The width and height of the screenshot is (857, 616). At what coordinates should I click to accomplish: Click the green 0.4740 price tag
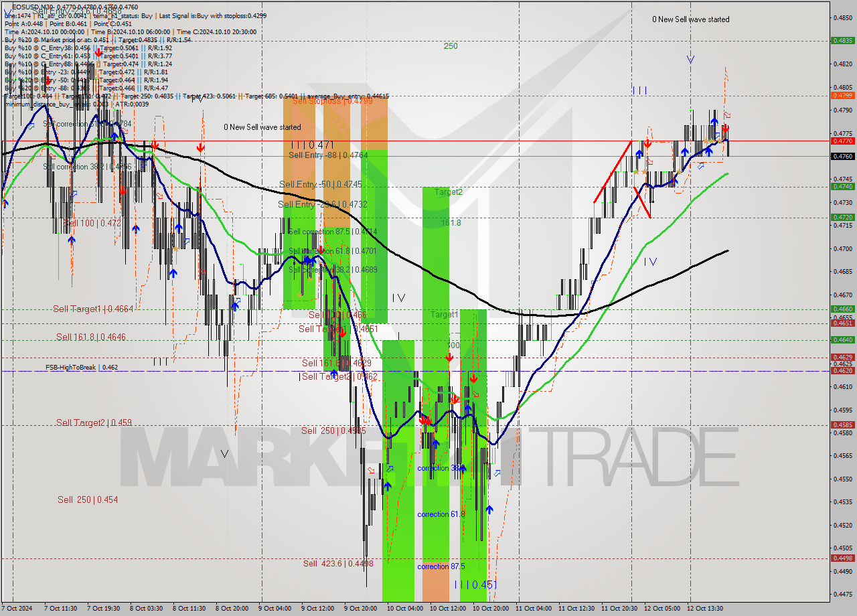coord(842,187)
